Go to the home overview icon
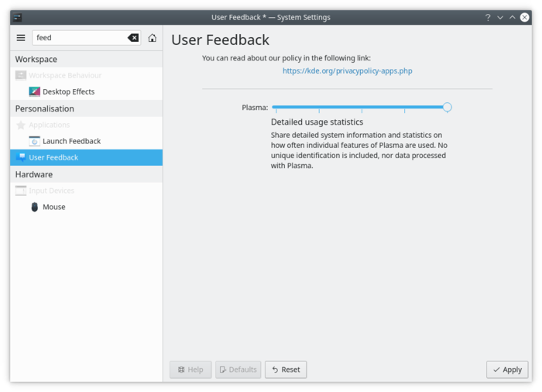The image size is (542, 392). point(152,38)
